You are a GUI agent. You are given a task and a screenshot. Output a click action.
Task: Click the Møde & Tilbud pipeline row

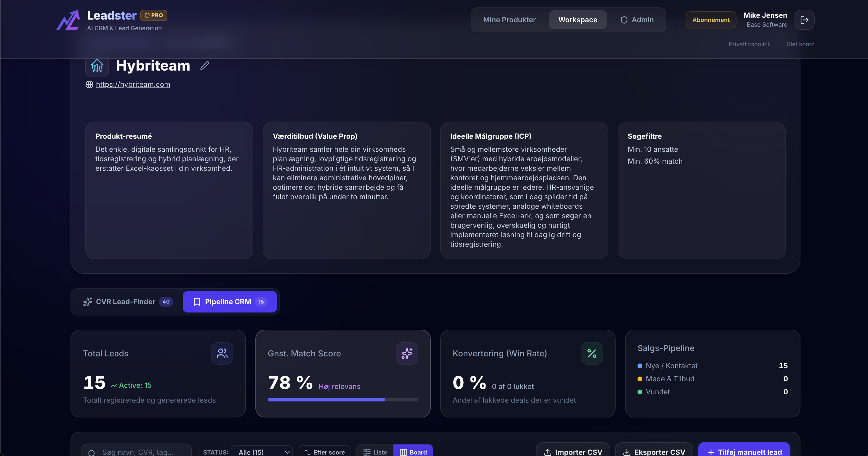click(712, 379)
